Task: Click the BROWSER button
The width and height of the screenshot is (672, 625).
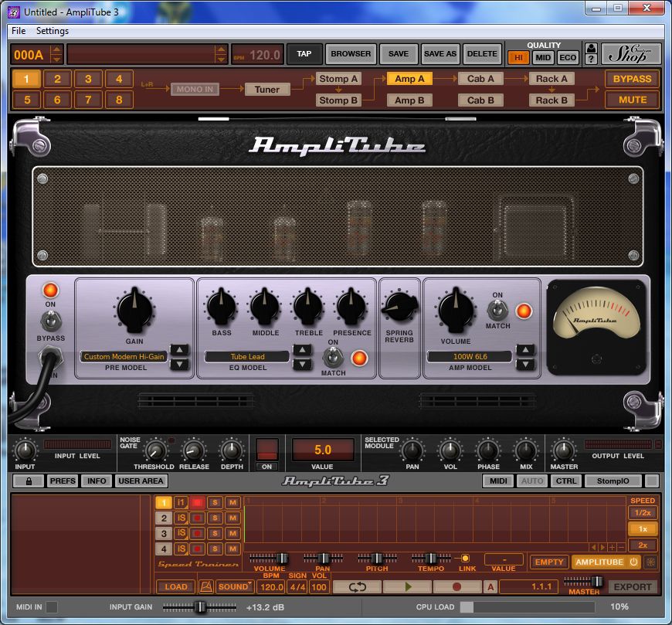Action: [351, 53]
